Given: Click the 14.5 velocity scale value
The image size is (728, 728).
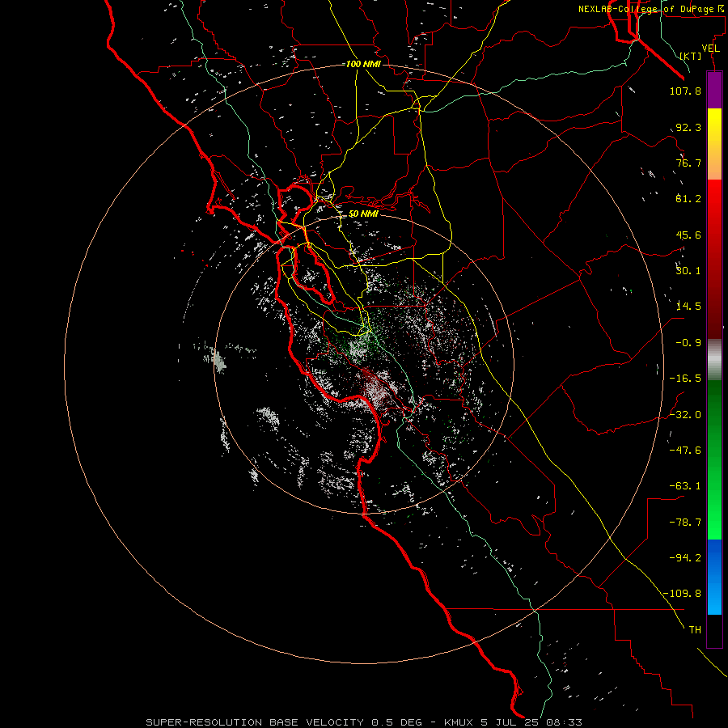Looking at the screenshot, I should pos(688,307).
